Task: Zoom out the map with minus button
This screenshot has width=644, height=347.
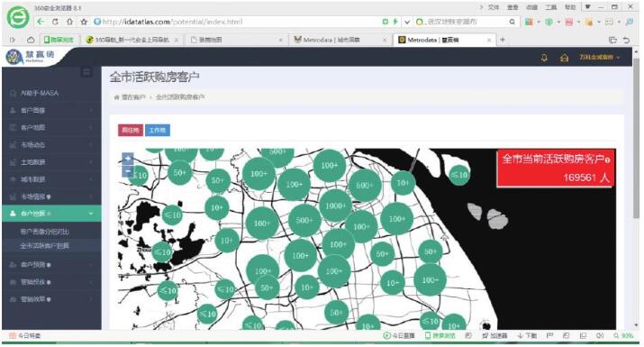Action: (x=128, y=170)
